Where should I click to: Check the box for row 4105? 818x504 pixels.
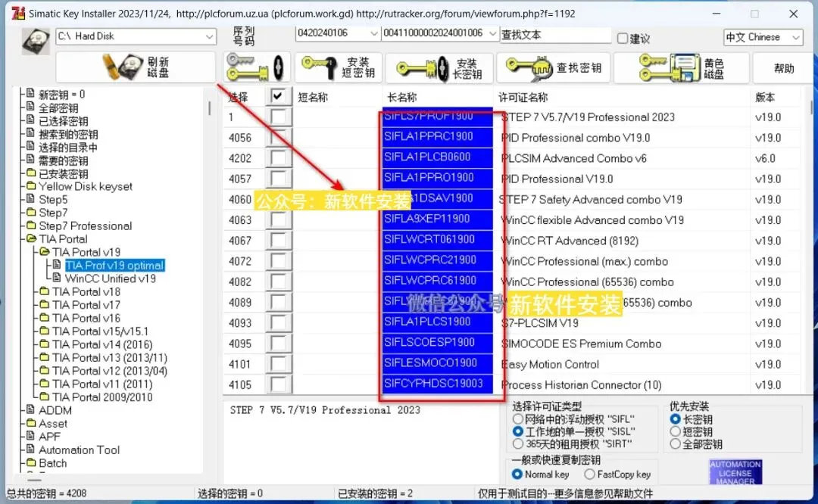tap(278, 384)
